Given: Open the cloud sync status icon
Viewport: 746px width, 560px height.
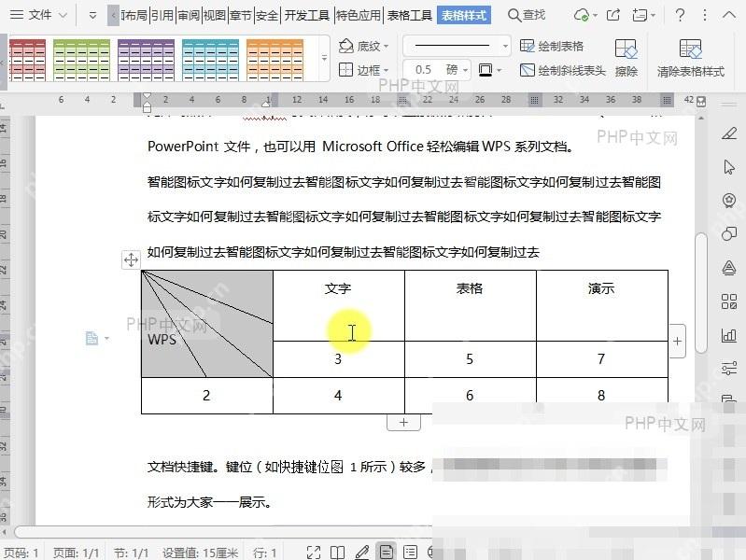Looking at the screenshot, I should 582,15.
